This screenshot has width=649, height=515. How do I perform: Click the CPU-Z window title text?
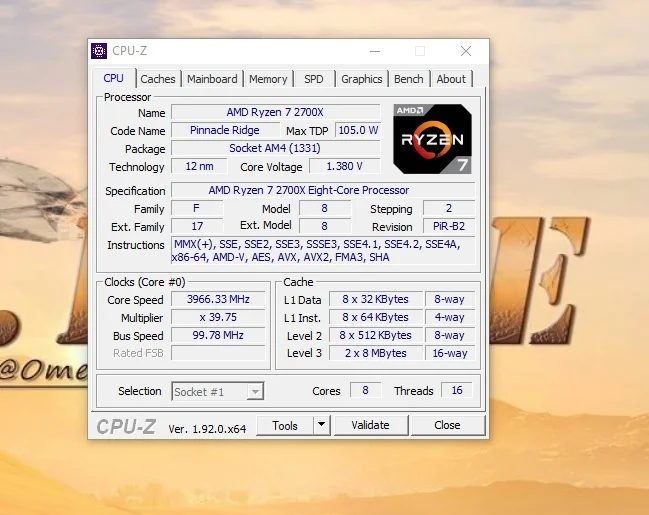(130, 51)
